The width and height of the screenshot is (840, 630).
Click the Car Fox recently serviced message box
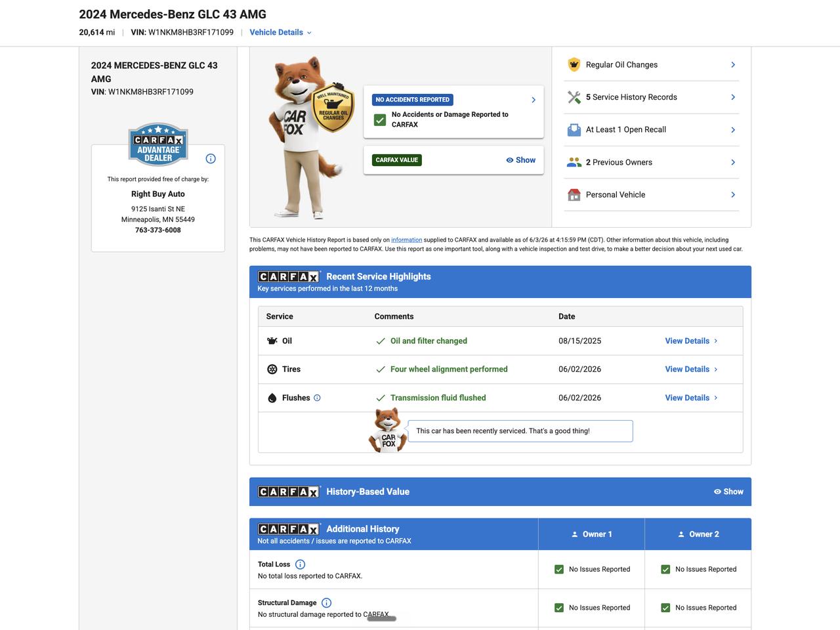click(520, 431)
